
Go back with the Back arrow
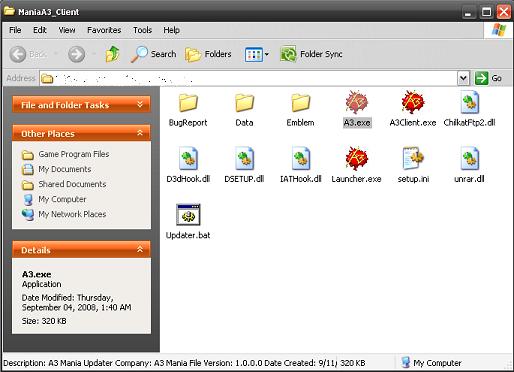pyautogui.click(x=18, y=54)
